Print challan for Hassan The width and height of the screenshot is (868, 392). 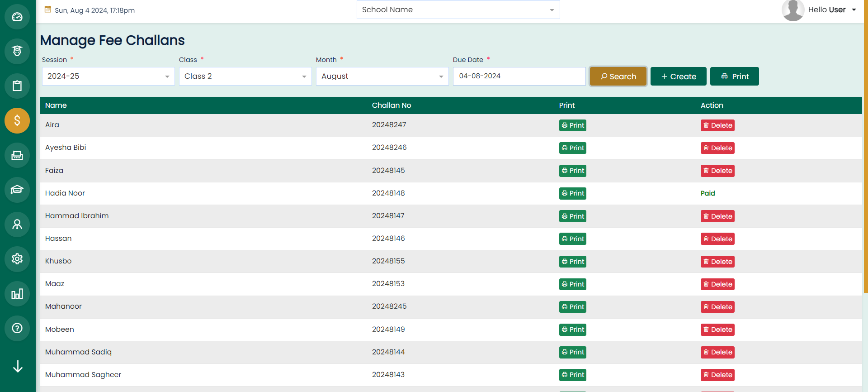(x=573, y=239)
